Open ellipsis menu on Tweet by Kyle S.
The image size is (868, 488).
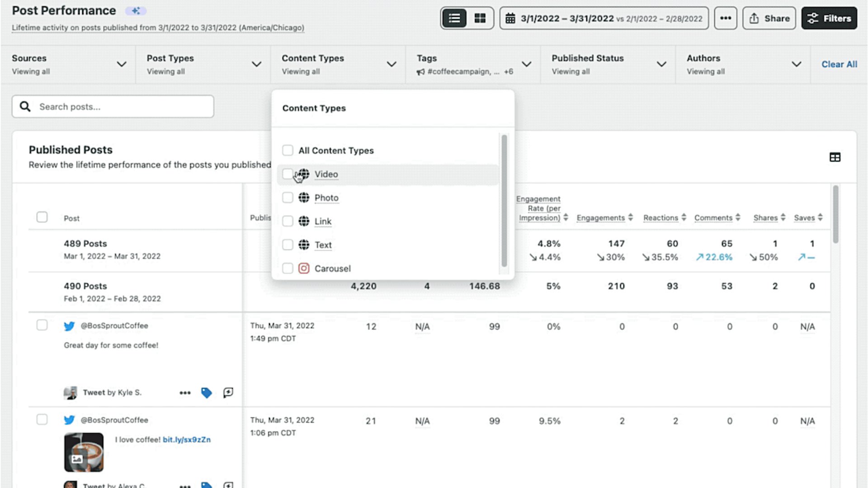tap(185, 393)
